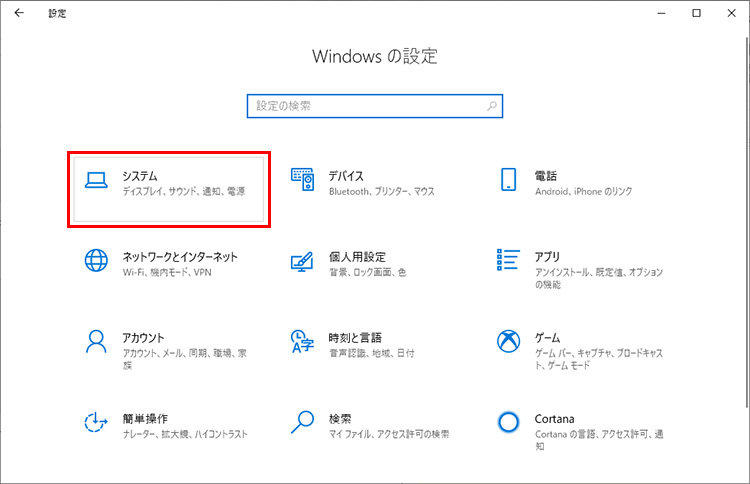Screen dimensions: 750x484
Task: Select the アカウント heading
Action: pyautogui.click(x=143, y=337)
